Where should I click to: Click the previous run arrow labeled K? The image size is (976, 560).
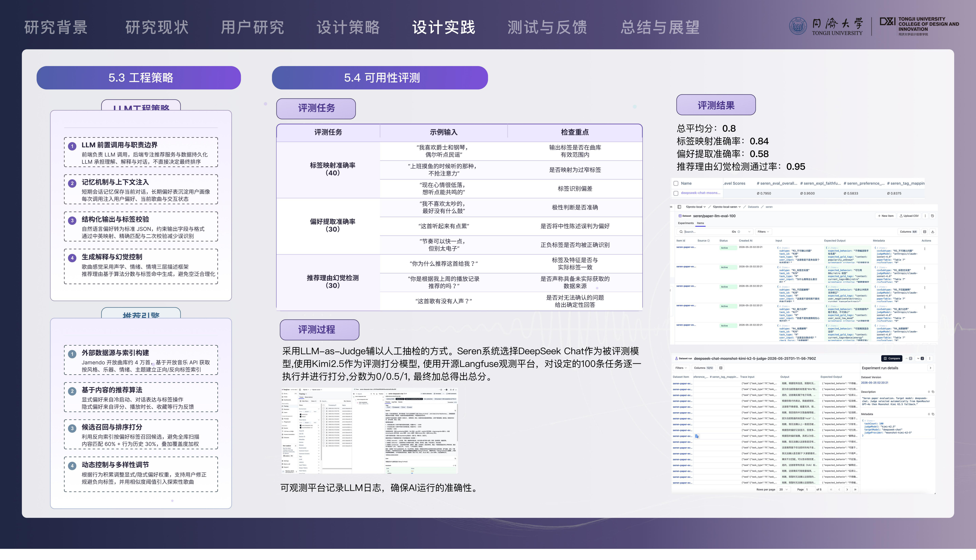pos(909,358)
